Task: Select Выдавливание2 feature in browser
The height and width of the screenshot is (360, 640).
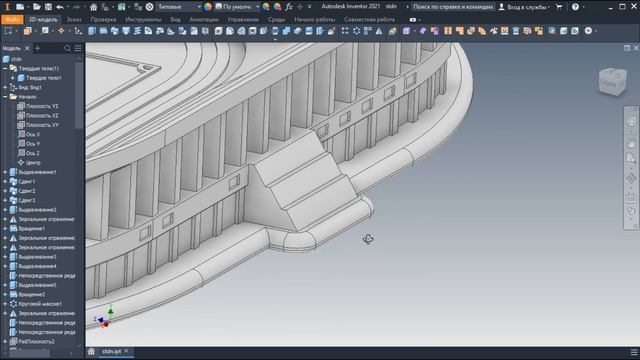Action: (x=37, y=210)
